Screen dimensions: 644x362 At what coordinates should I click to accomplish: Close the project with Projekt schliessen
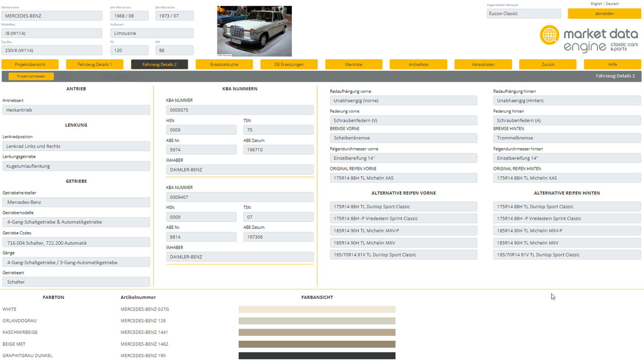(31, 76)
